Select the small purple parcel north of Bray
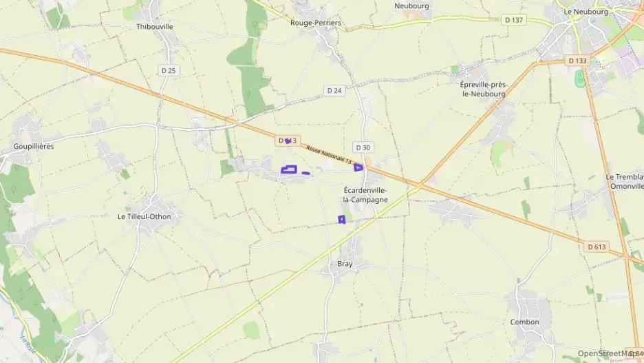Viewport: 644px width, 363px height. [x=342, y=220]
